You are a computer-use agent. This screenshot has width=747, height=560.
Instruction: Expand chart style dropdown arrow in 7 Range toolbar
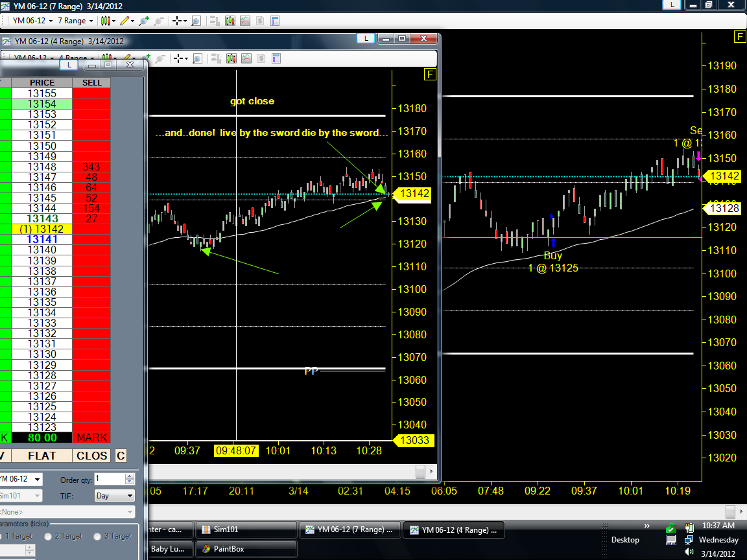[114, 21]
